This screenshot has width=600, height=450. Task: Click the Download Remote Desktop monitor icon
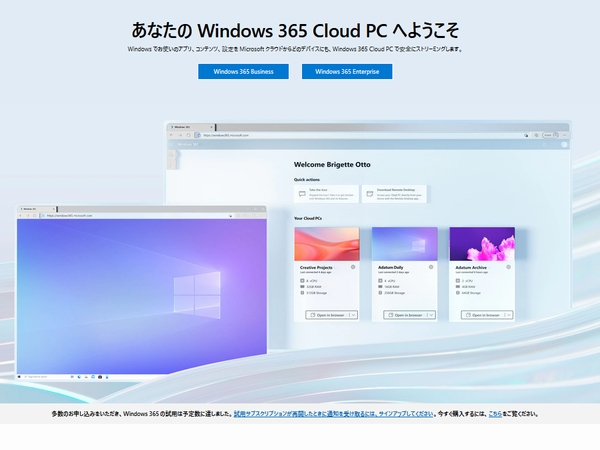tap(370, 194)
